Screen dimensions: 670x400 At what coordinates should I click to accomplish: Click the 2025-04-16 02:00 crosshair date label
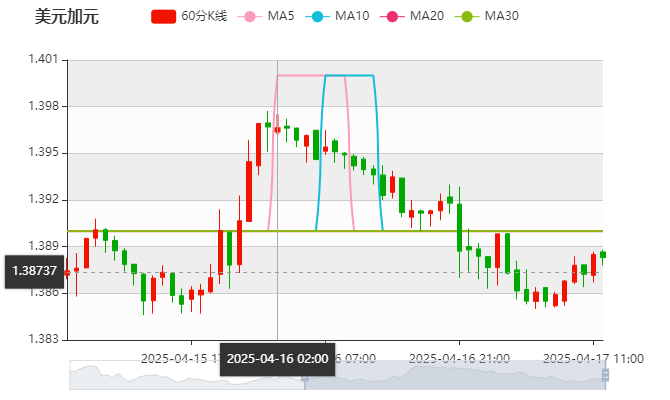click(x=277, y=359)
